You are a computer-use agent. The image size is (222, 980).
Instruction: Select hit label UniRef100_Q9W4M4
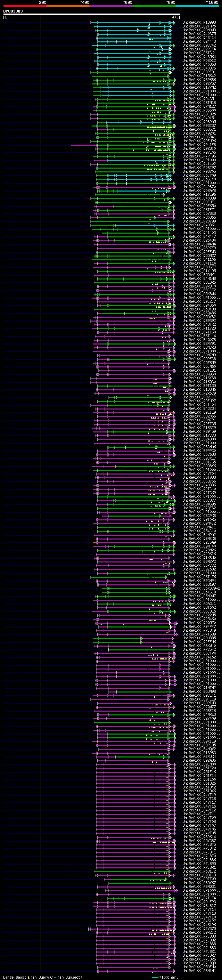click(199, 244)
